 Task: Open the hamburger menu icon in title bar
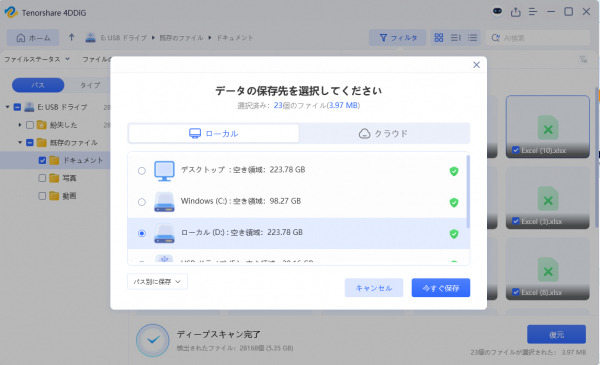tap(533, 12)
